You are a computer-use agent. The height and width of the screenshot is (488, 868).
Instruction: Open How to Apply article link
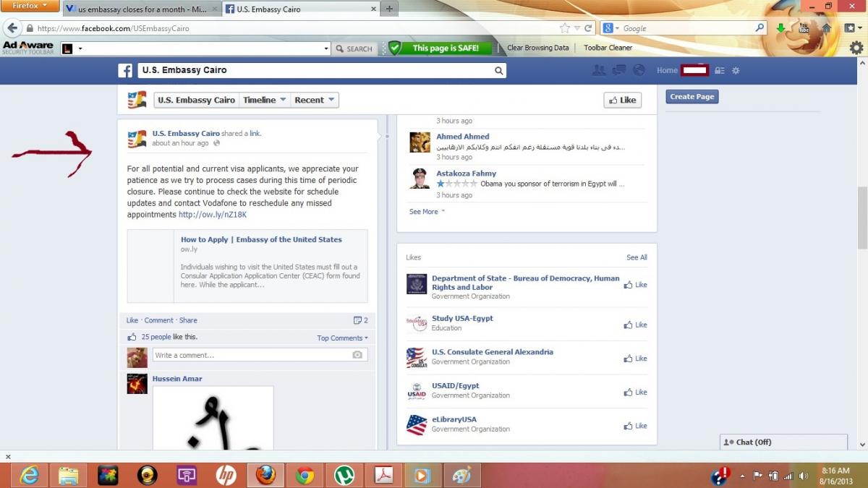pos(261,239)
